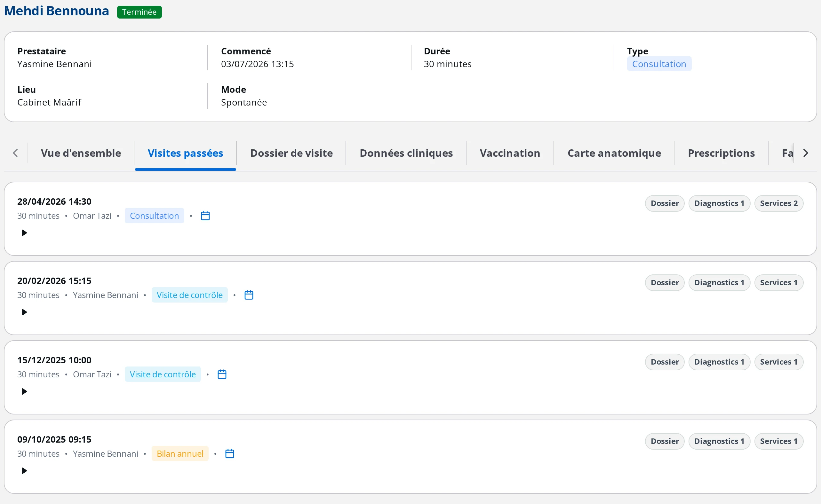Click the date heading 20/02/2026 15:15

tap(54, 281)
